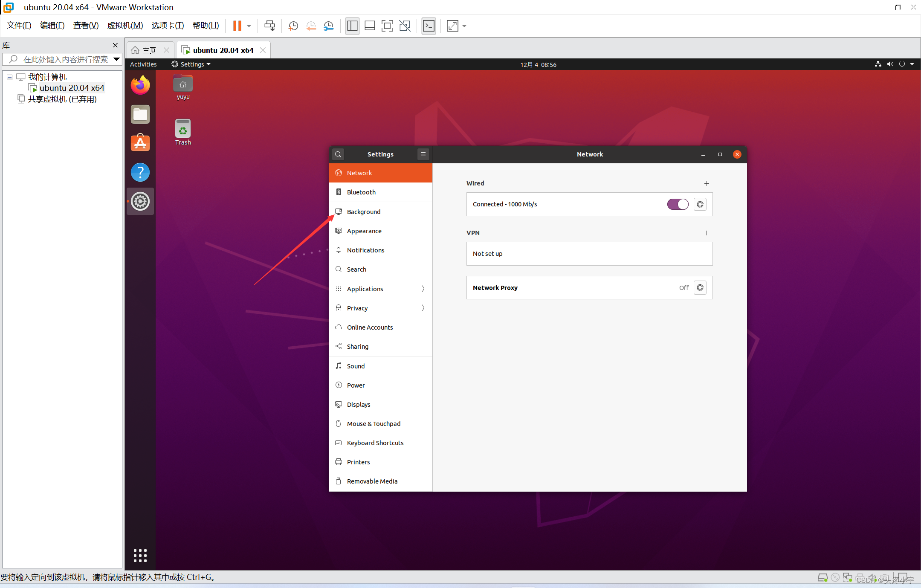Open library search options dropdown arrow
The image size is (921, 588).
[116, 59]
